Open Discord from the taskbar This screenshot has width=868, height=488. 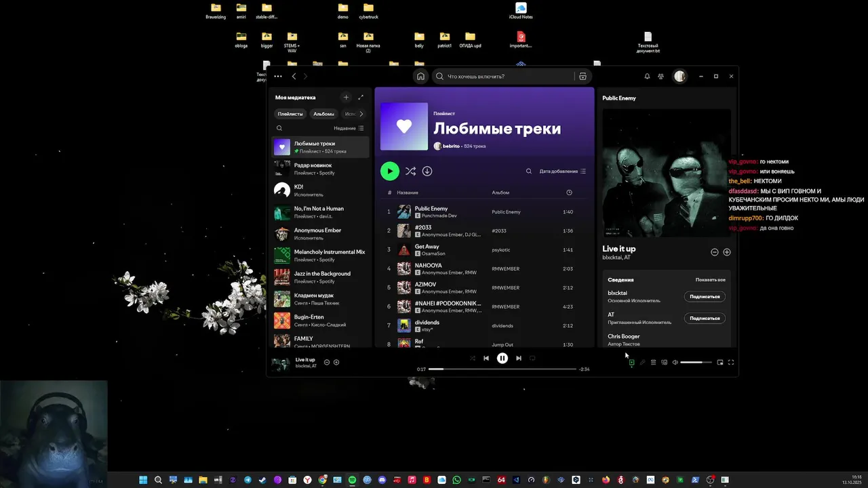382,480
